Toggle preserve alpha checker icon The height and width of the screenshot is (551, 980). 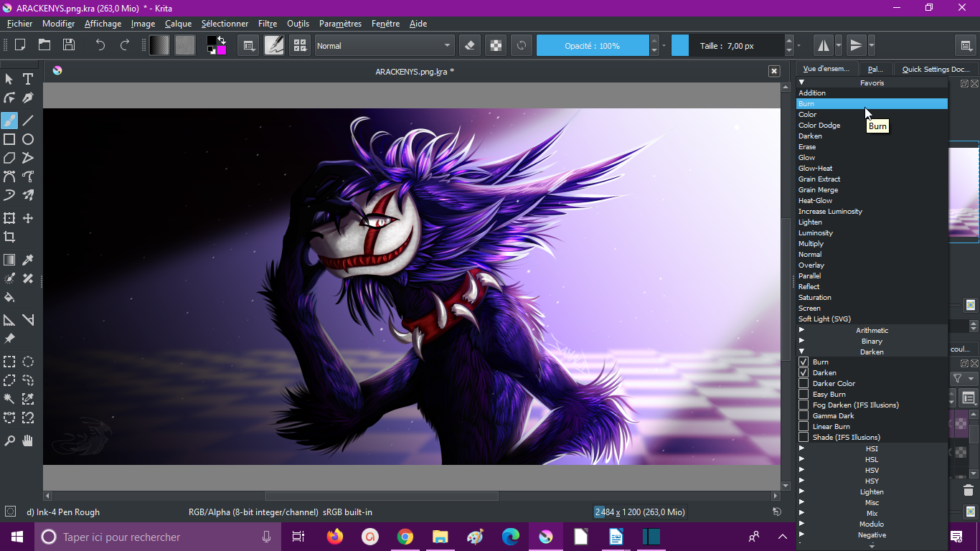point(496,45)
